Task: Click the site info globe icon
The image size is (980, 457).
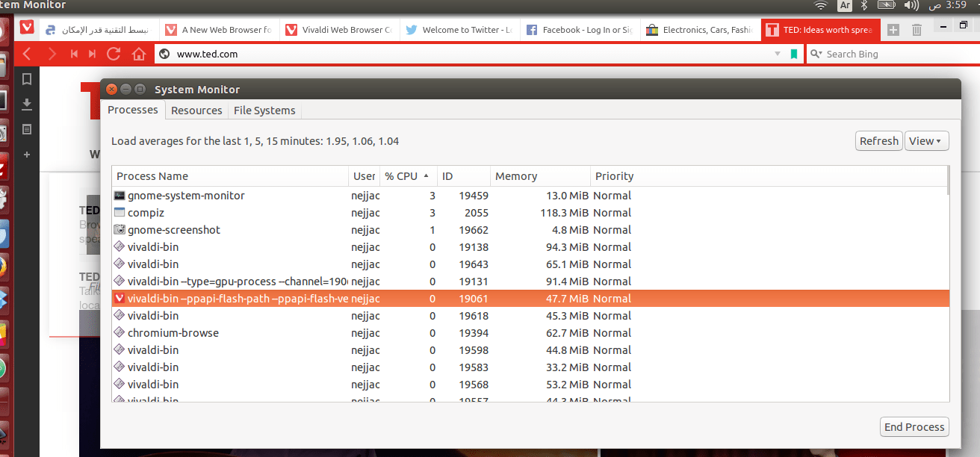Action: click(x=164, y=54)
